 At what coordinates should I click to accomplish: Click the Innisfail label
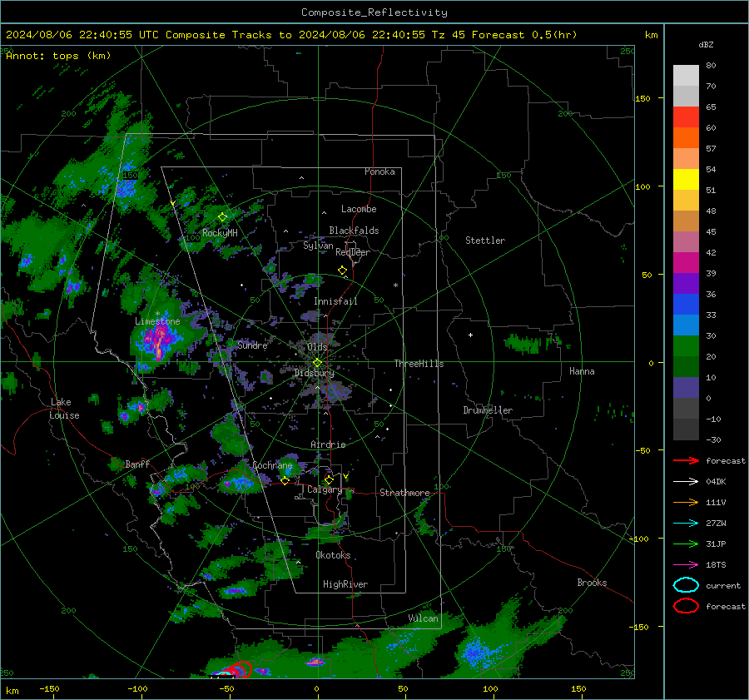[x=335, y=301]
